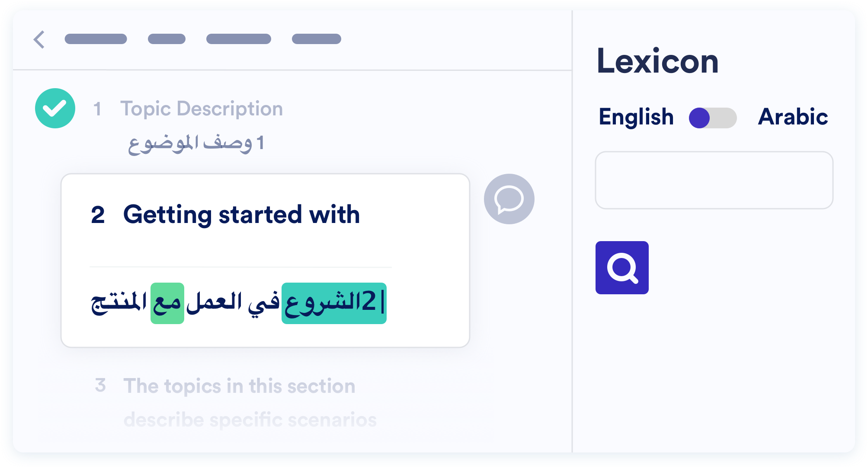Viewport: 868px width, 468px height.
Task: Click the Arabic word المنتج in translation
Action: 119,303
